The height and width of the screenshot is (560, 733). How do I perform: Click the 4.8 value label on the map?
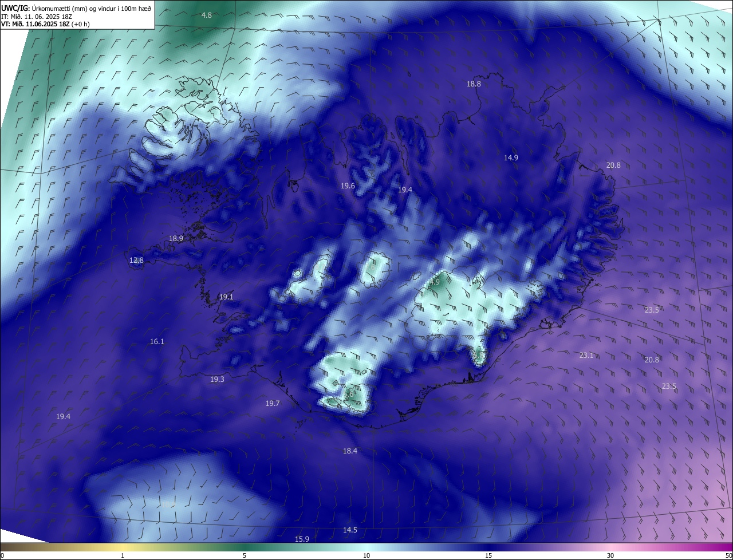tap(207, 15)
